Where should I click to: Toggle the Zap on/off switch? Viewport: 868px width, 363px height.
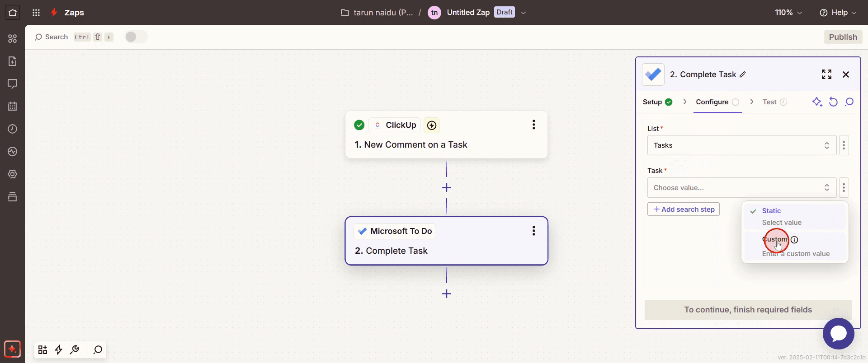[136, 37]
